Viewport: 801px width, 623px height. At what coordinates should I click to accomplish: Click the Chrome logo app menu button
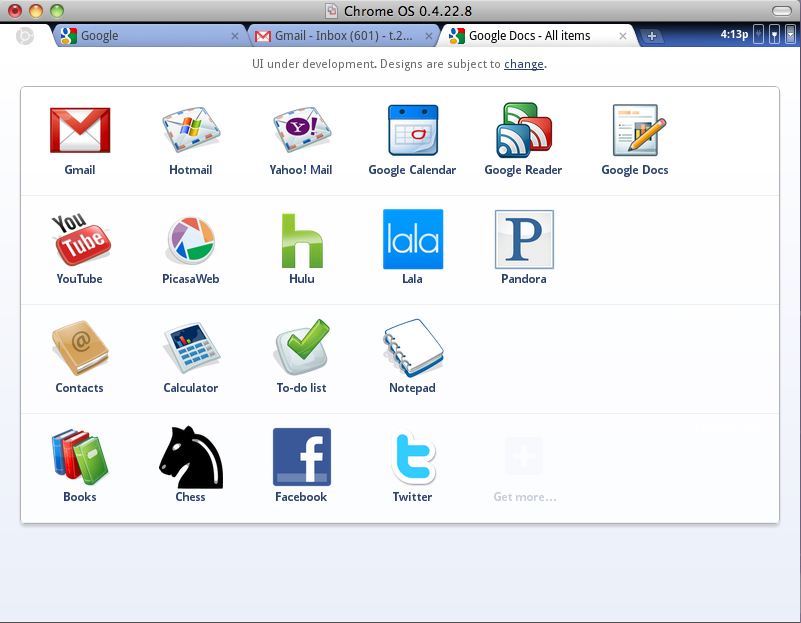pyautogui.click(x=25, y=36)
